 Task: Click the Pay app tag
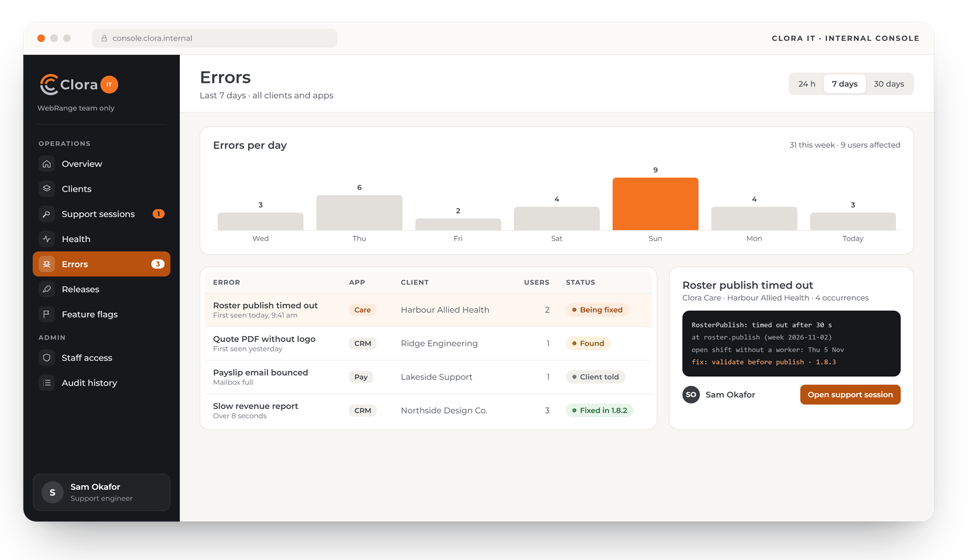pos(361,377)
